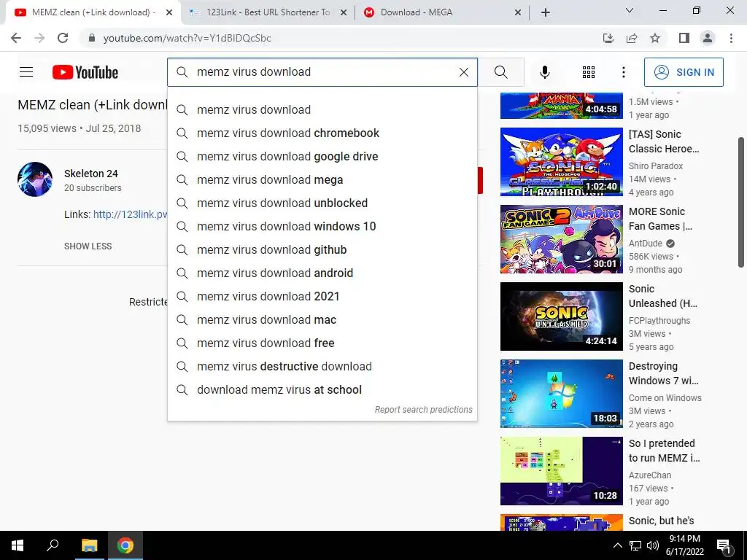
Task: Choose suggestion 'memz virus download free'
Action: 322,343
